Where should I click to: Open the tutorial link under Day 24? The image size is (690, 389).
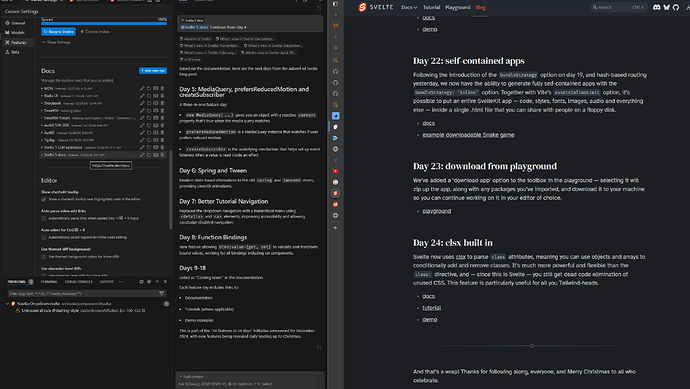432,308
